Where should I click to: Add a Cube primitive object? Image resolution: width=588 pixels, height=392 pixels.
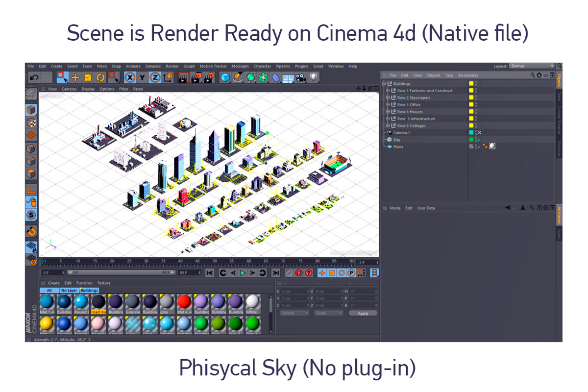pyautogui.click(x=225, y=77)
